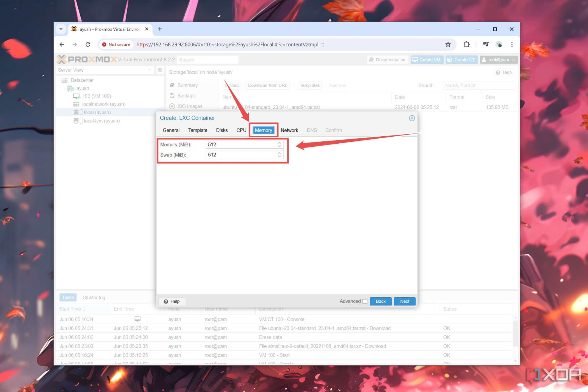Check the Advanced checkbox in dialog
The image size is (588, 392).
(x=365, y=302)
